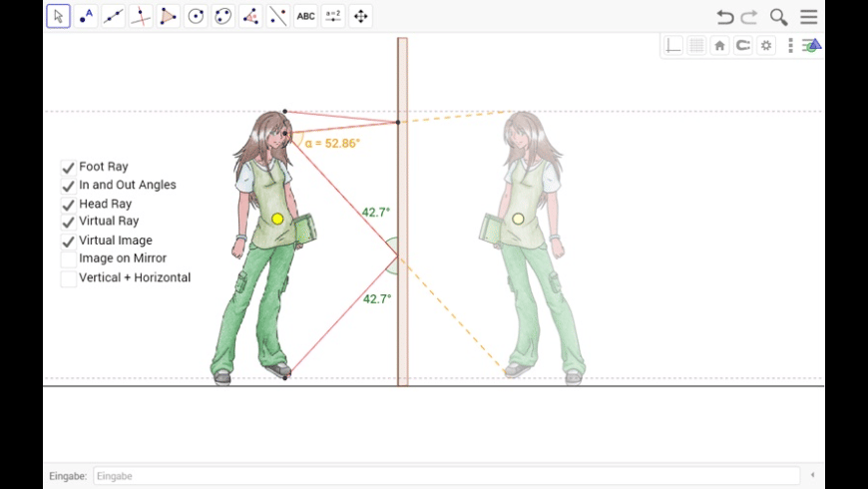
Task: Click the black point atop the girl's head
Action: click(285, 112)
